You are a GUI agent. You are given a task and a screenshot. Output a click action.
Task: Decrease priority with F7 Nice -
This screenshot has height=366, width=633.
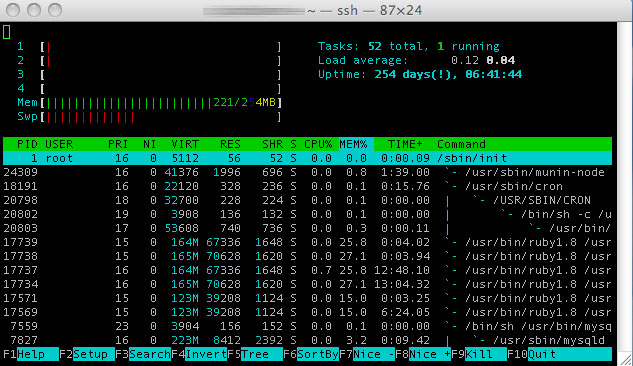click(367, 354)
